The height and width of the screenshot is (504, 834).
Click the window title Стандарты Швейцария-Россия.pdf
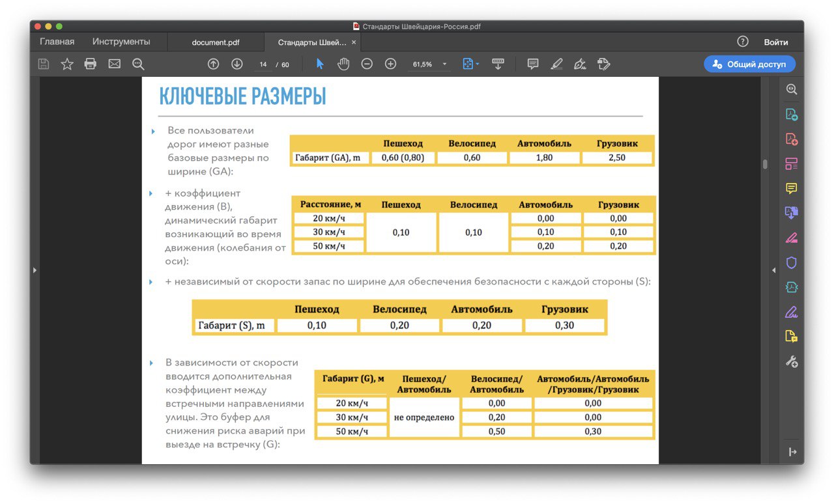coord(422,27)
